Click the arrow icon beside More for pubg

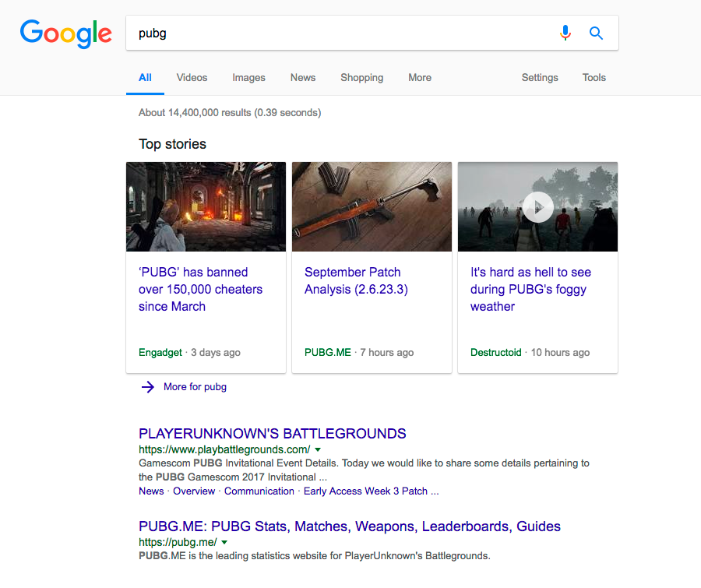(147, 387)
